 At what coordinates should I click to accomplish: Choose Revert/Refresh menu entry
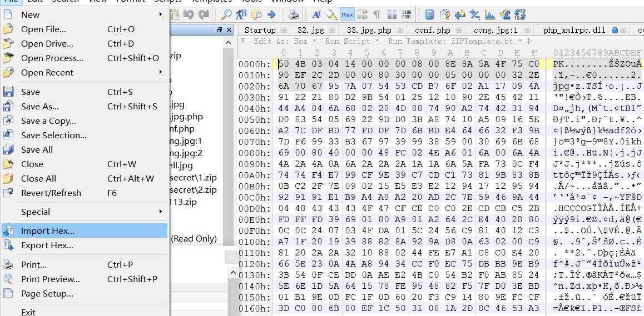tap(85, 193)
